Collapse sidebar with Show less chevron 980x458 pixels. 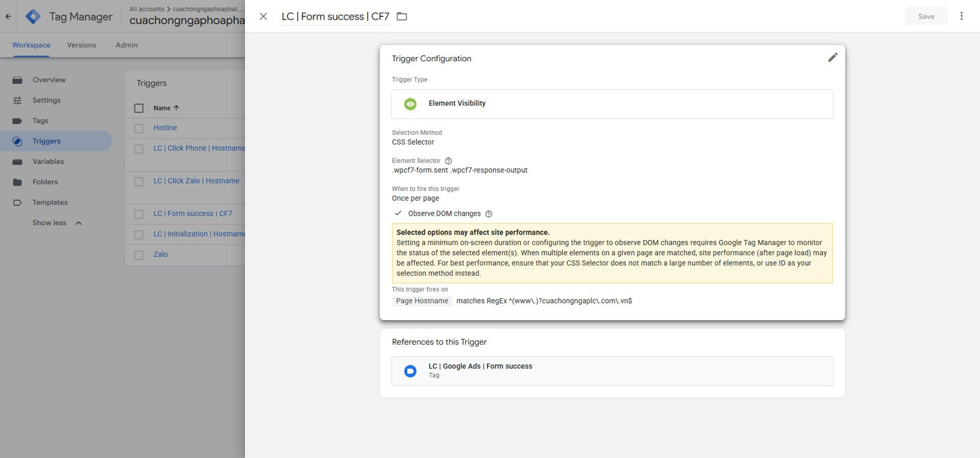[78, 223]
